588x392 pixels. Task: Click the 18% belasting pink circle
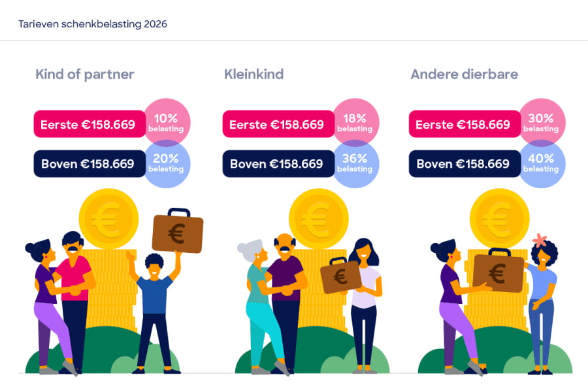(x=356, y=122)
